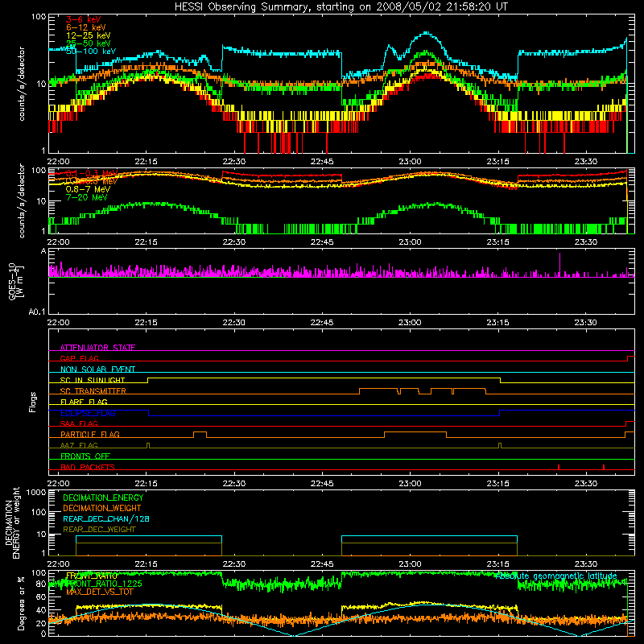Click the FRONT_RATIO_1225 legend label
This screenshot has height=644, width=644.
point(104,584)
